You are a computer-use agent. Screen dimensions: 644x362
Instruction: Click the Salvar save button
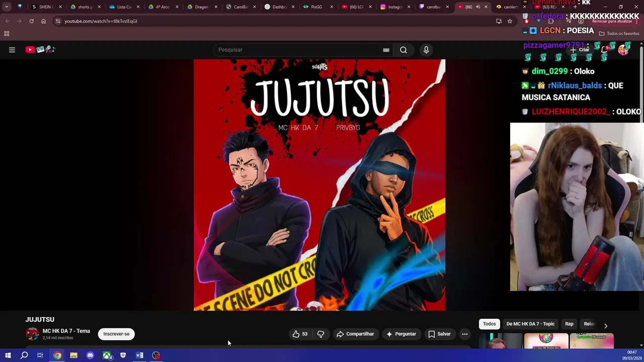[x=439, y=334]
